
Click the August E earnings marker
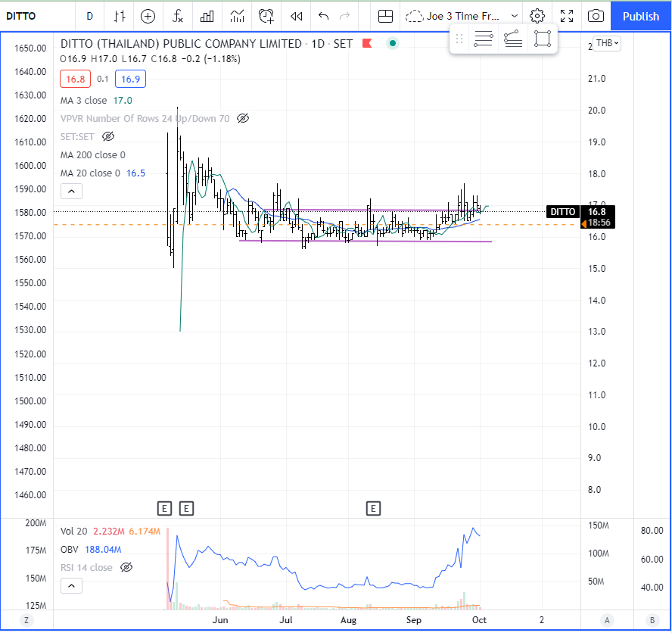pos(373,509)
